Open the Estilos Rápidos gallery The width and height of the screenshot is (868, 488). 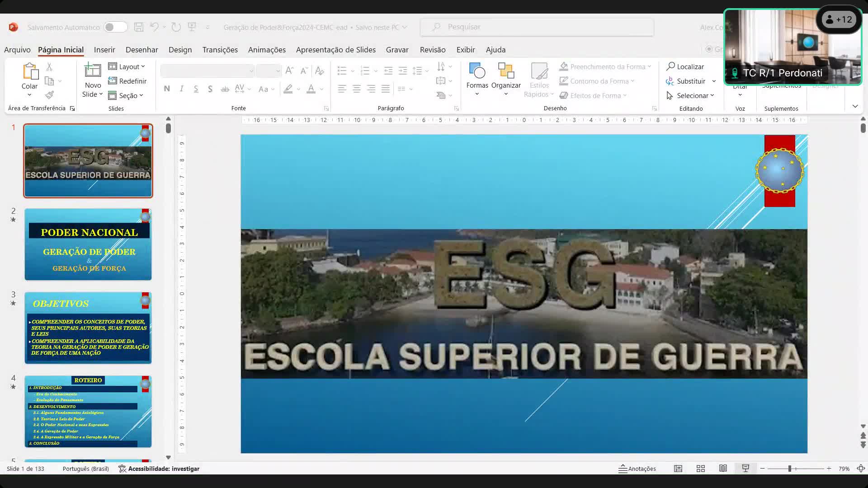coord(539,80)
